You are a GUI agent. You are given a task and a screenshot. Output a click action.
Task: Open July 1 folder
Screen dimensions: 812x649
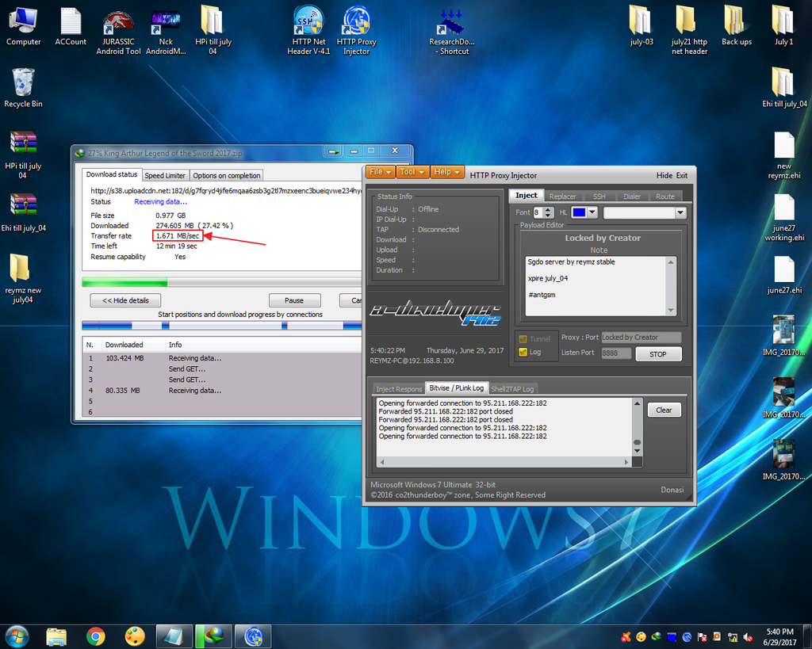(x=783, y=26)
